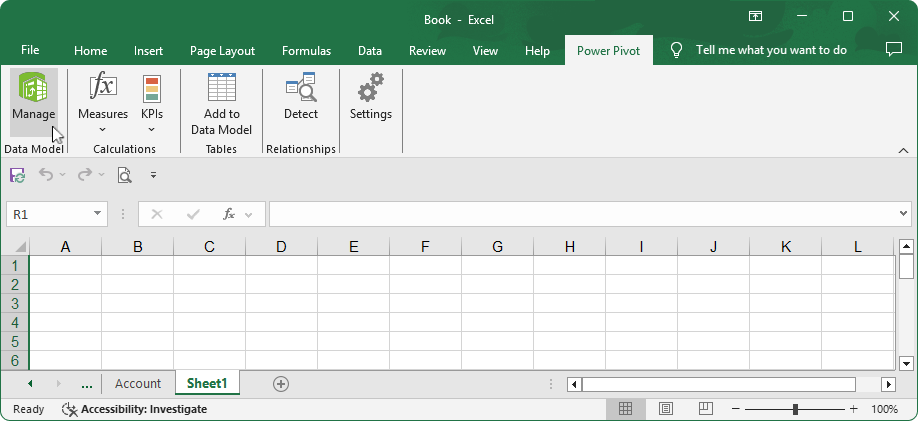Click Add to Data Model table icon
The height and width of the screenshot is (421, 918).
pyautogui.click(x=222, y=87)
